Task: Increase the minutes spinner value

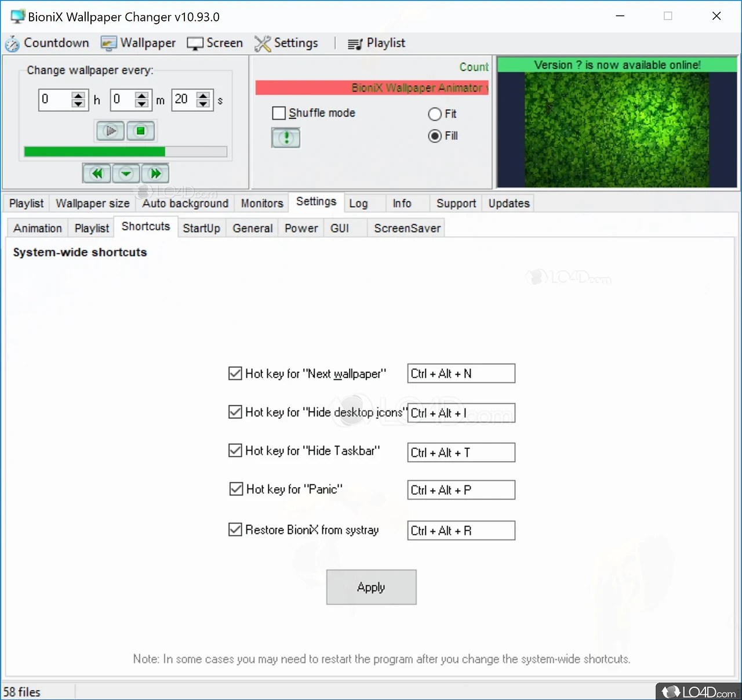Action: click(x=141, y=96)
